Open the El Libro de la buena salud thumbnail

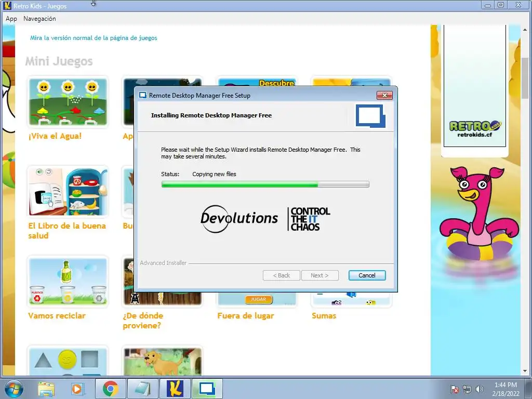(68, 191)
